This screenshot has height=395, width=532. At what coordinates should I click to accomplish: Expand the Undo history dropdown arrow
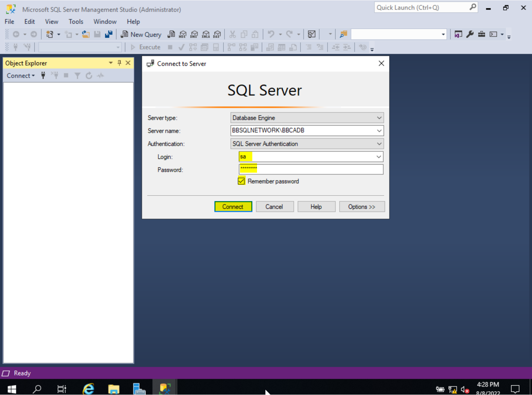[x=280, y=34]
